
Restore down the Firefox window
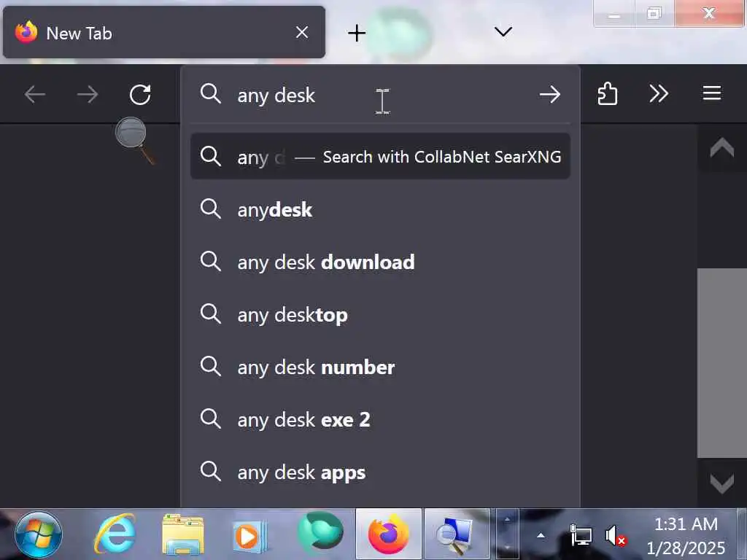click(654, 14)
